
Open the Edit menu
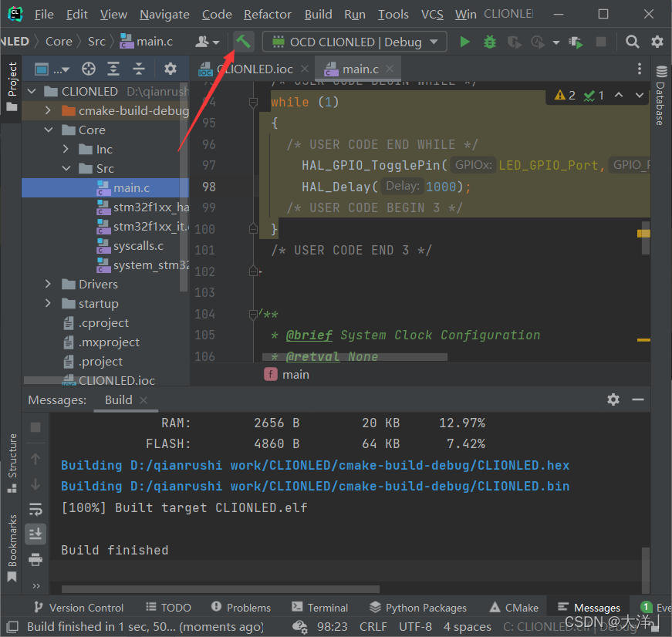tap(76, 14)
